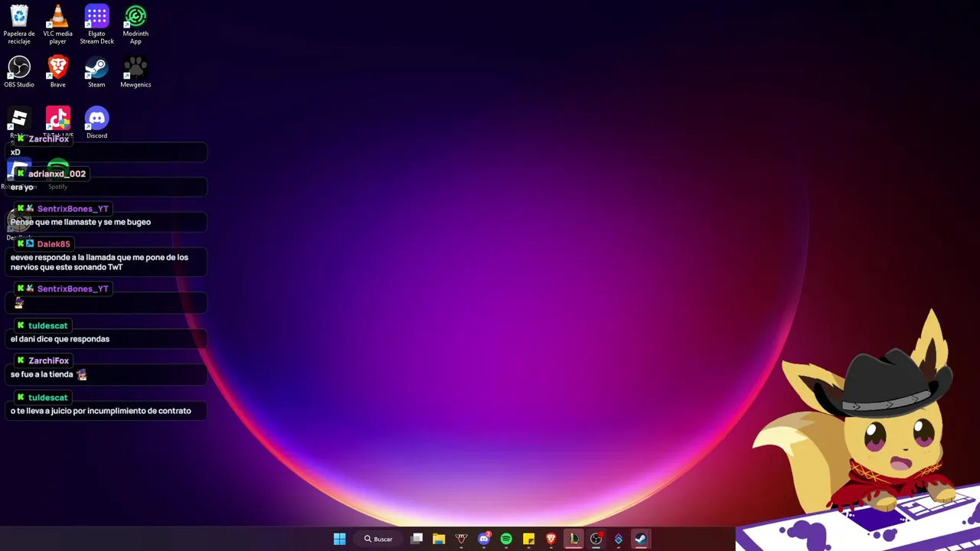Switch to Steam on the taskbar
The height and width of the screenshot is (551, 980).
640,539
